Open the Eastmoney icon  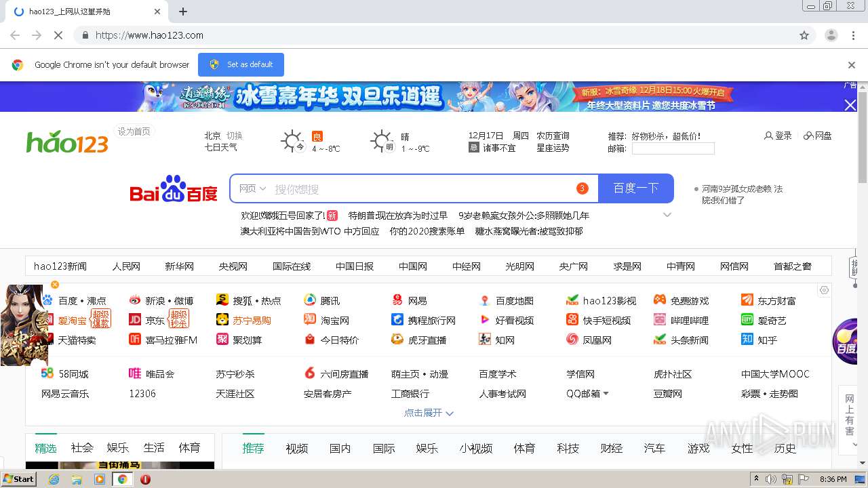point(747,300)
